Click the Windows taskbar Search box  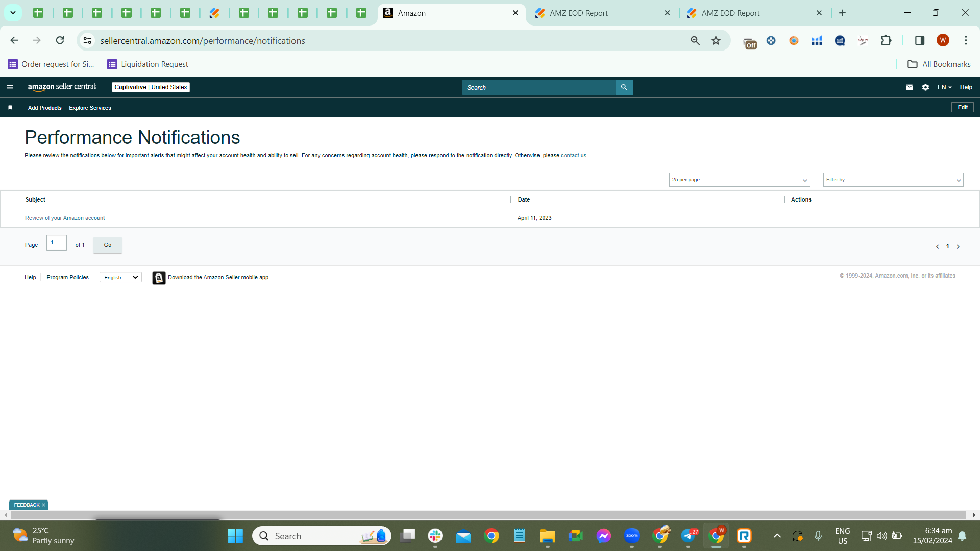pos(322,536)
